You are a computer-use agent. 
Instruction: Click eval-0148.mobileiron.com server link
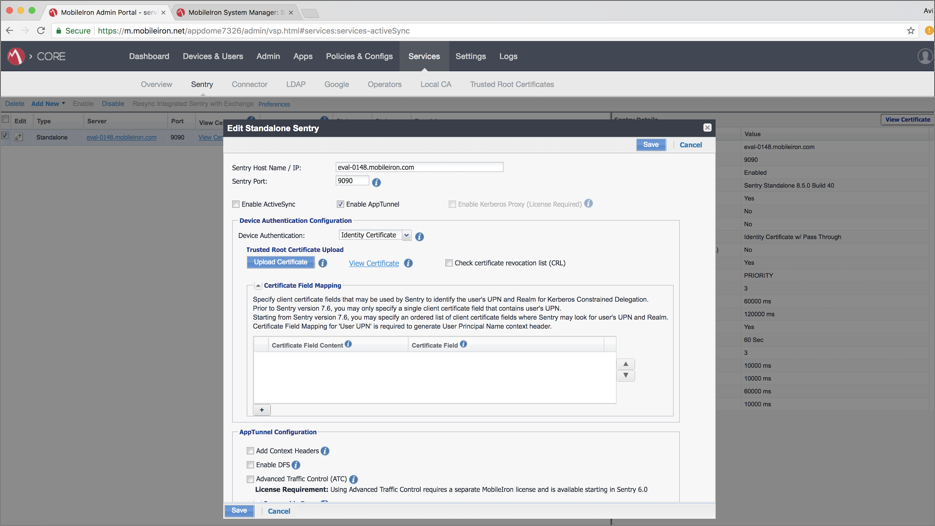[x=122, y=137]
